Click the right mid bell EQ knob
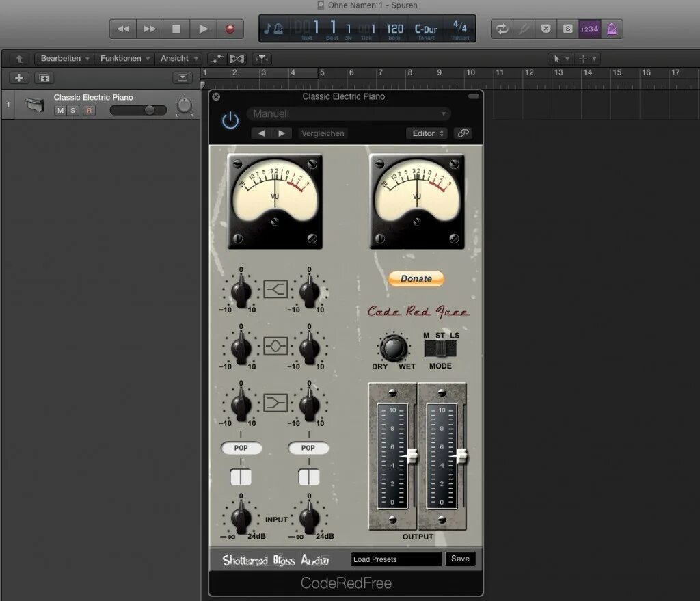 coord(309,347)
